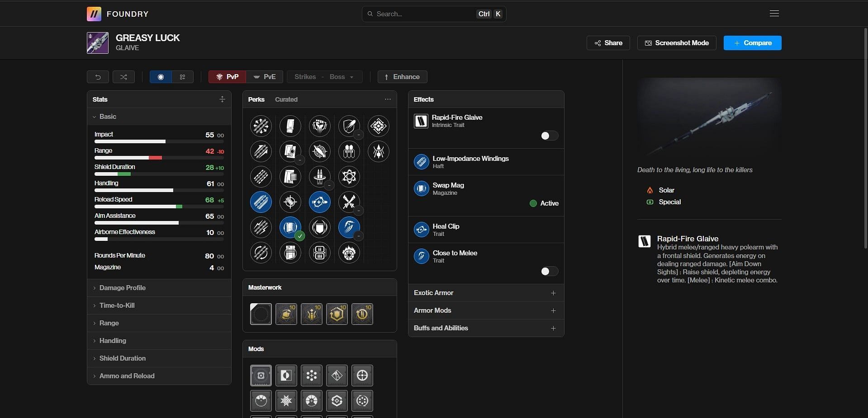Select the gold handling masterwork with hand
This screenshot has width=868, height=418.
(286, 314)
